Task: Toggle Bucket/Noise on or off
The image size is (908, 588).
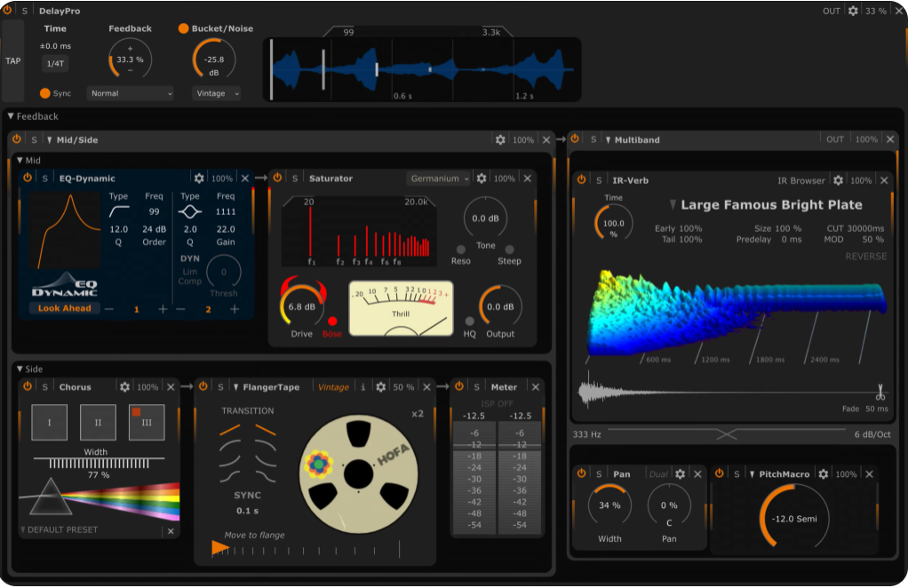Action: (184, 28)
